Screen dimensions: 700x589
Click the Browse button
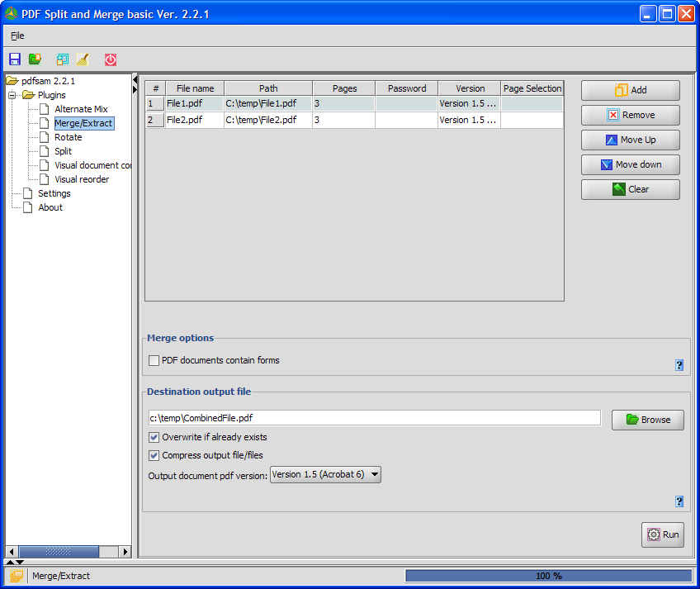648,420
